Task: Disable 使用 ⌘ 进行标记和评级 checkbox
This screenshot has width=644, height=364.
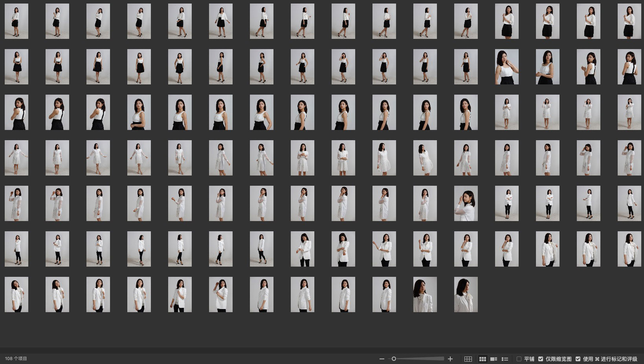Action: click(x=578, y=359)
